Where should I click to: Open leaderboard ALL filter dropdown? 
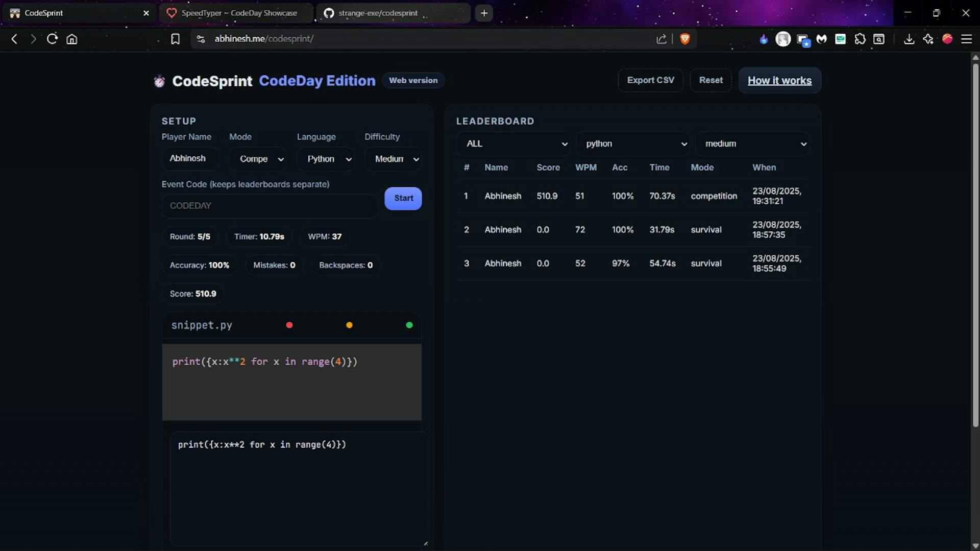click(513, 143)
